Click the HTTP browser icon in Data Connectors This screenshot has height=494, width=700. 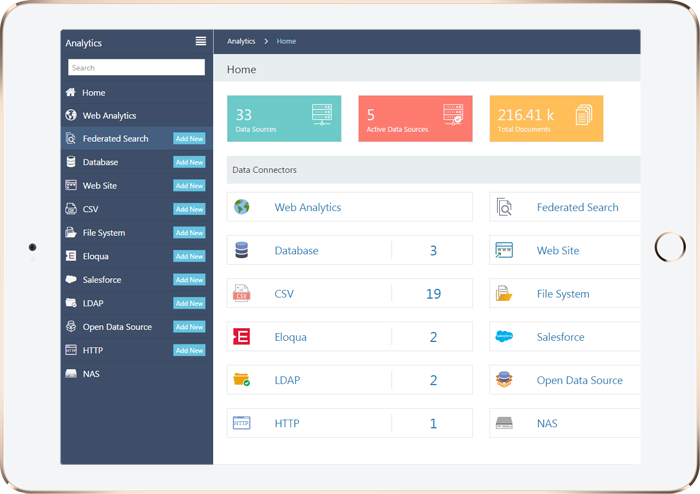[242, 423]
